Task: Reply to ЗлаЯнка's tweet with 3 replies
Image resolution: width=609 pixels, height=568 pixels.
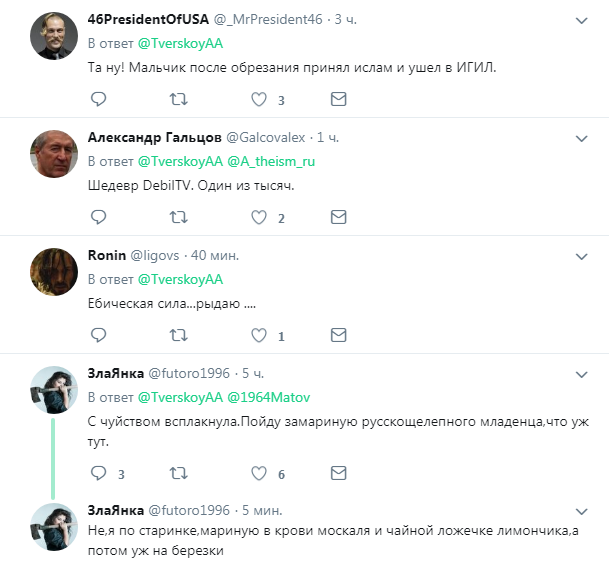Action: 98,473
